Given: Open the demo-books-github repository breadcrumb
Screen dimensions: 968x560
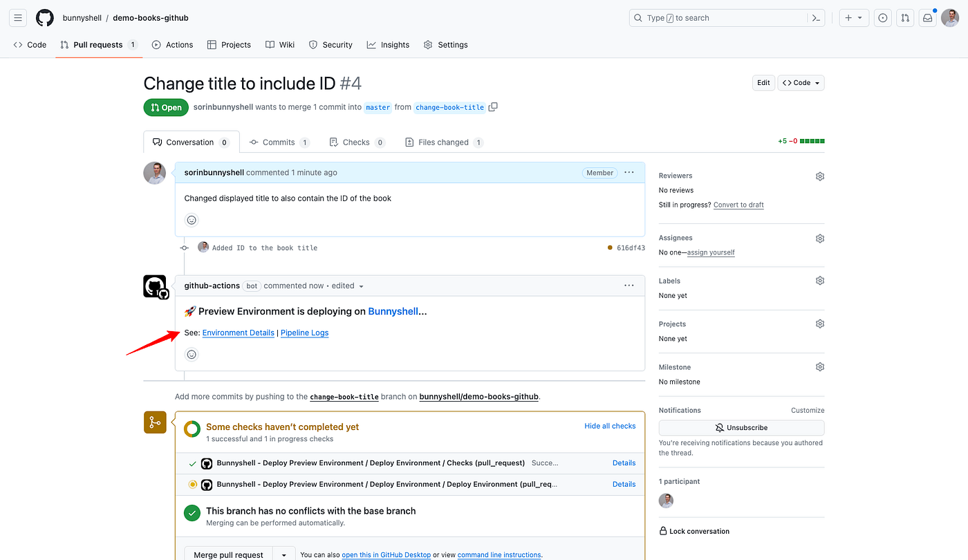Looking at the screenshot, I should (151, 18).
